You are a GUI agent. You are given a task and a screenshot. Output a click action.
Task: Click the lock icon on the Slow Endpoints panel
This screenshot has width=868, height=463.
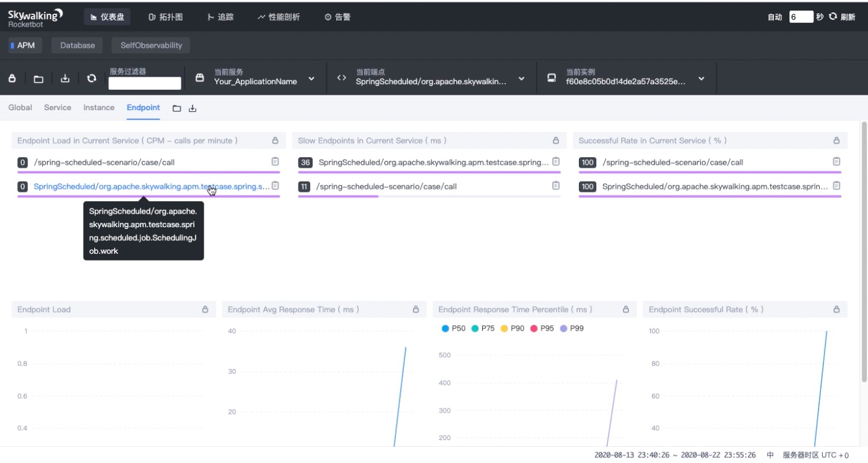555,141
